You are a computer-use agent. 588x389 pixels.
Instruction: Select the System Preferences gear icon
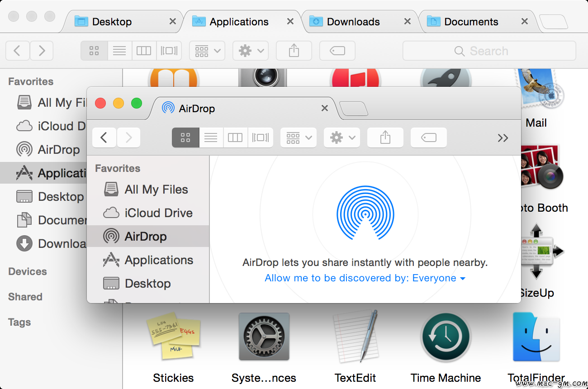[264, 337]
